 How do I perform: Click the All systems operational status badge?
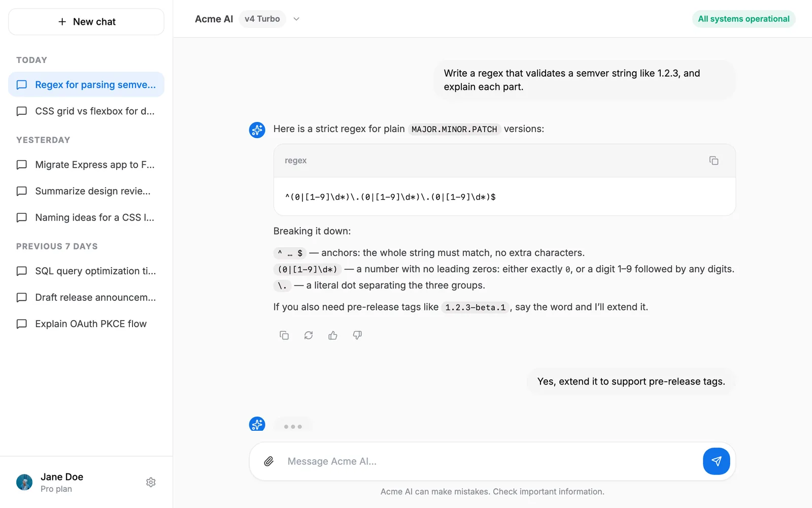[x=743, y=19]
